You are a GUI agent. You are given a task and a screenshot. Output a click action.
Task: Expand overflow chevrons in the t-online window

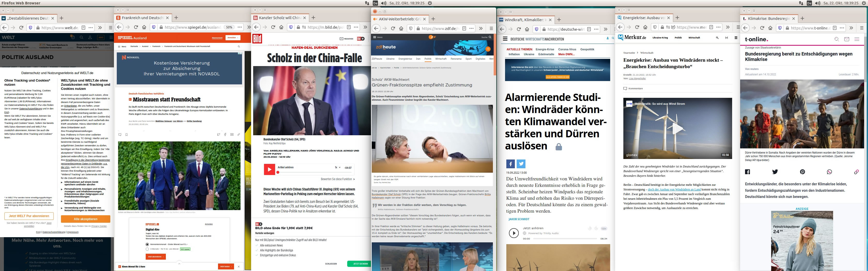851,28
